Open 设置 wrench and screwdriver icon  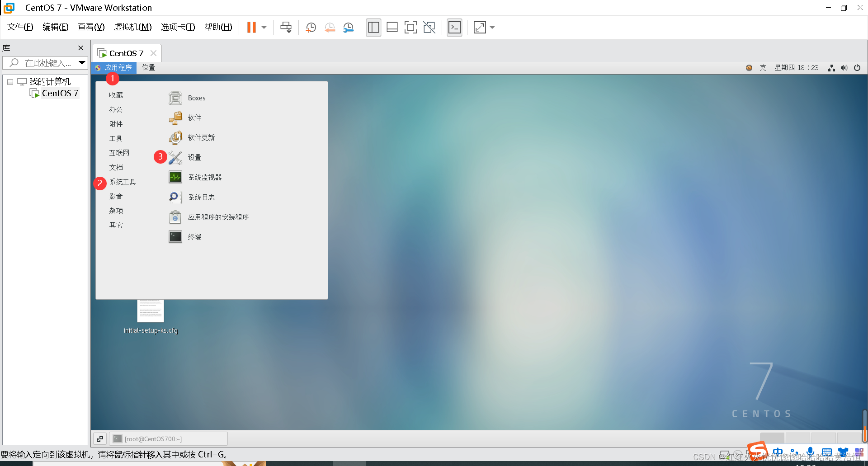tap(175, 158)
